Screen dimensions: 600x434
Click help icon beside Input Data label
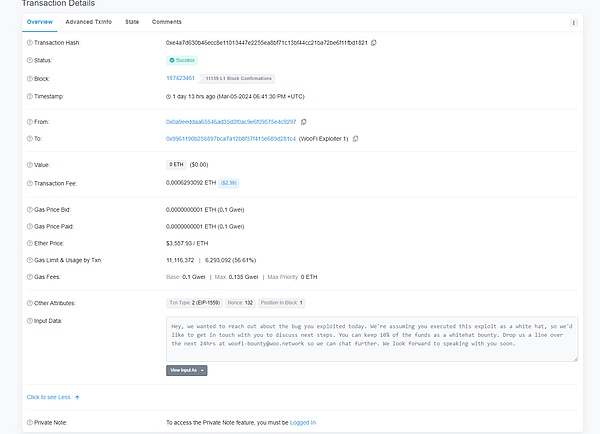coord(28,320)
